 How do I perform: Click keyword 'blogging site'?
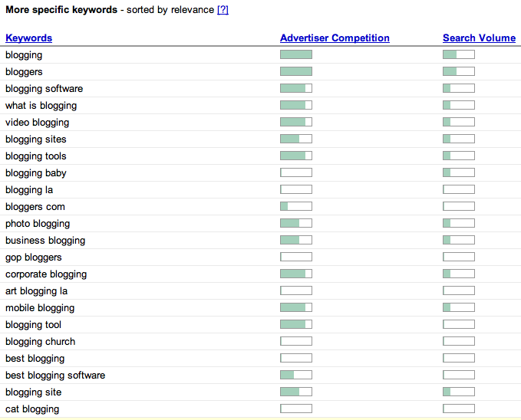34,392
